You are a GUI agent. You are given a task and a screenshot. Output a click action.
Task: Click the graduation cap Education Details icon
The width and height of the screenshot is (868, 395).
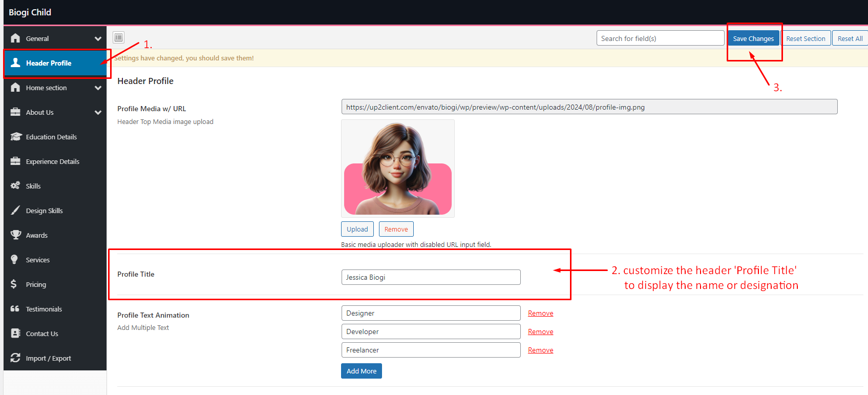(16, 137)
